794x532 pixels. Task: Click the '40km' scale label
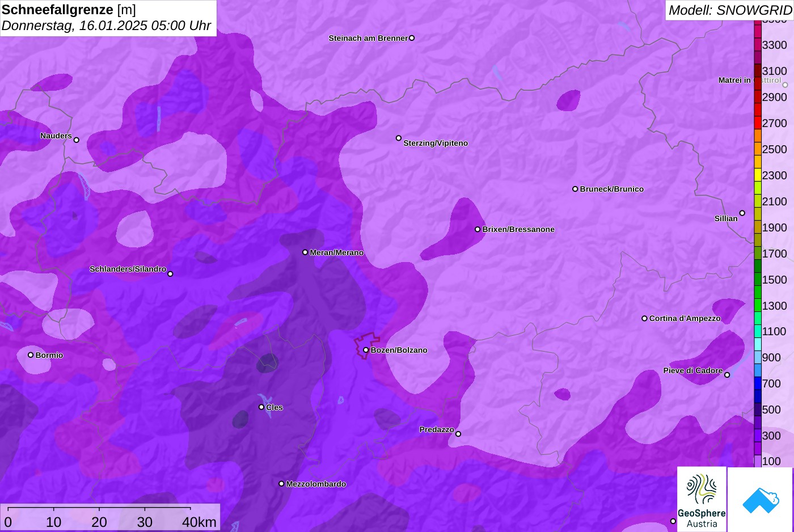pyautogui.click(x=199, y=522)
